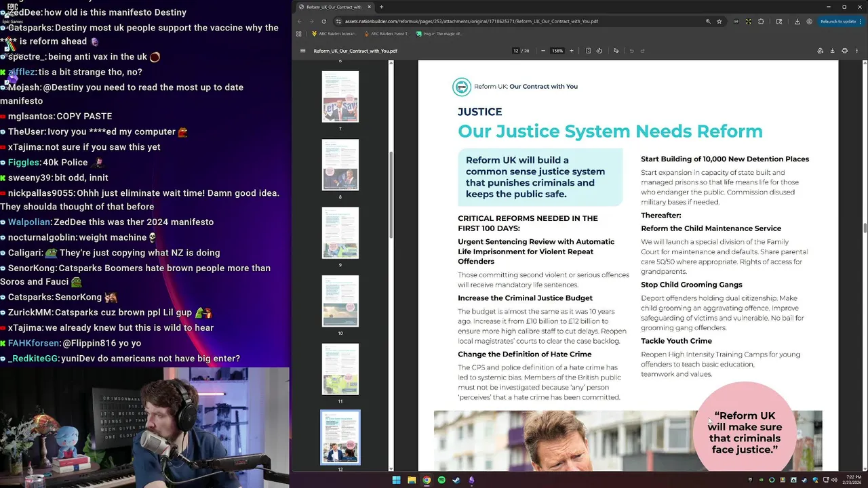Screen dimensions: 868x488
Task: Click the mglsantos chat username
Action: [x=31, y=116]
